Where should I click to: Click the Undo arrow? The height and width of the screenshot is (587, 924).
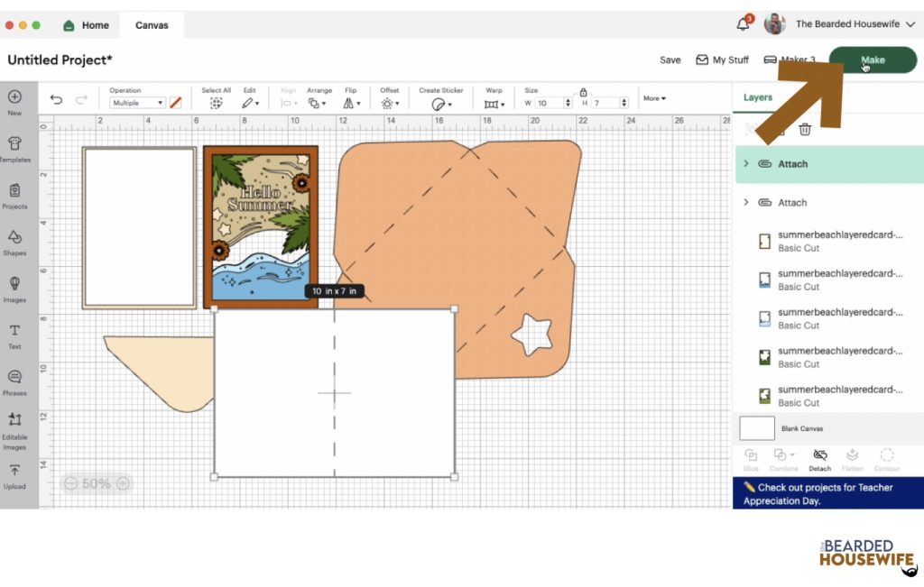57,100
